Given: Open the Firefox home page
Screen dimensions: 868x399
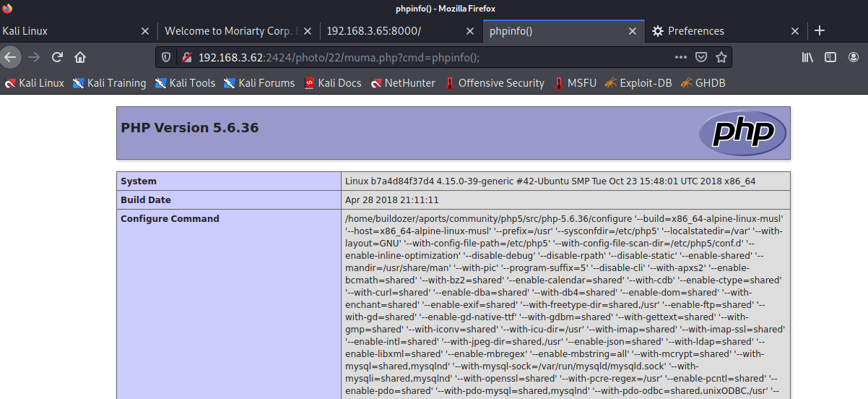Looking at the screenshot, I should click(x=80, y=57).
